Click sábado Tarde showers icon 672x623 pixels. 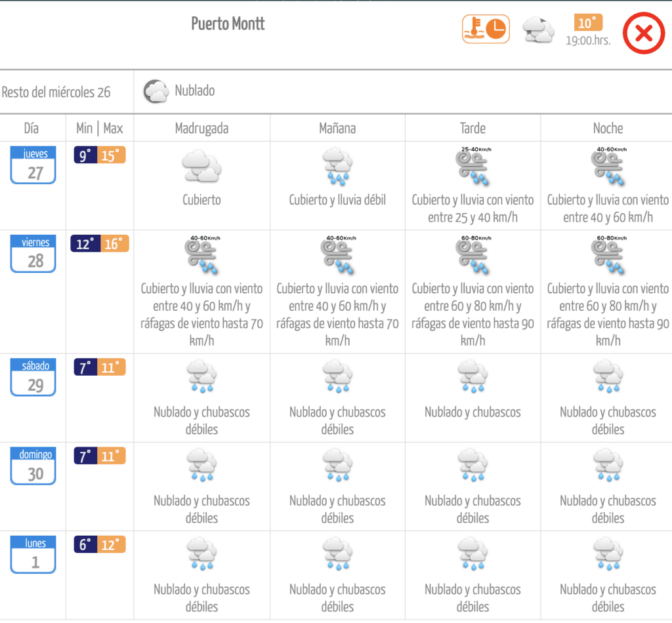click(472, 377)
